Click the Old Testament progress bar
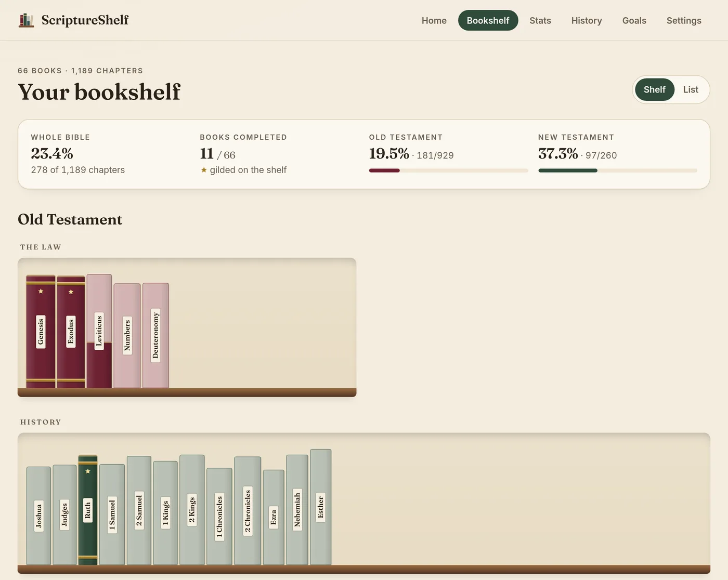The image size is (728, 580). [x=448, y=170]
